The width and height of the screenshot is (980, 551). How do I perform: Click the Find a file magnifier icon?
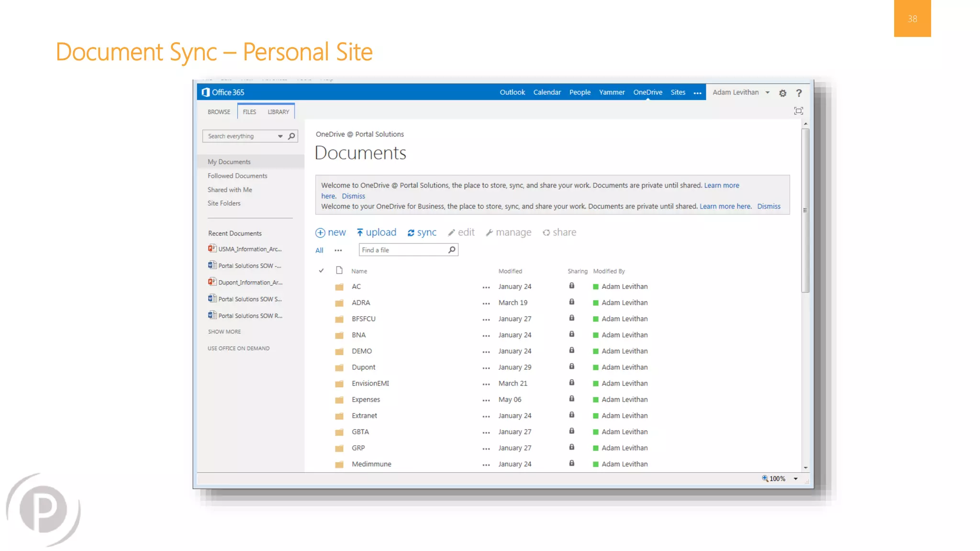pyautogui.click(x=452, y=250)
